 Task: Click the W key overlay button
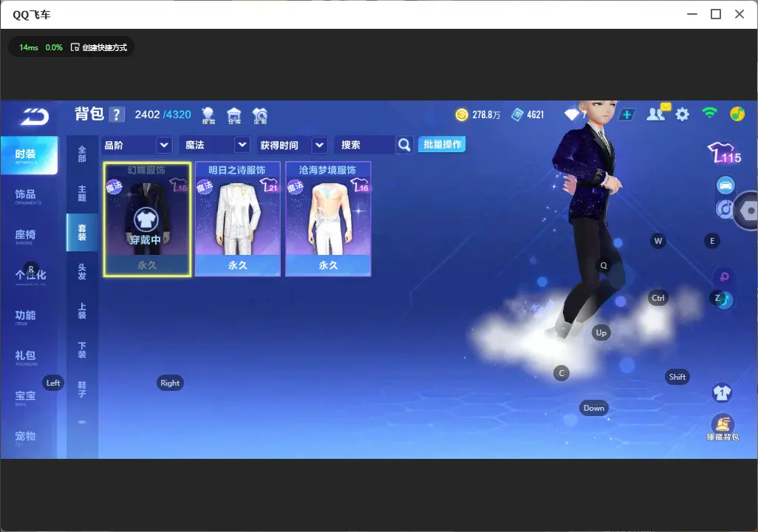click(x=658, y=241)
